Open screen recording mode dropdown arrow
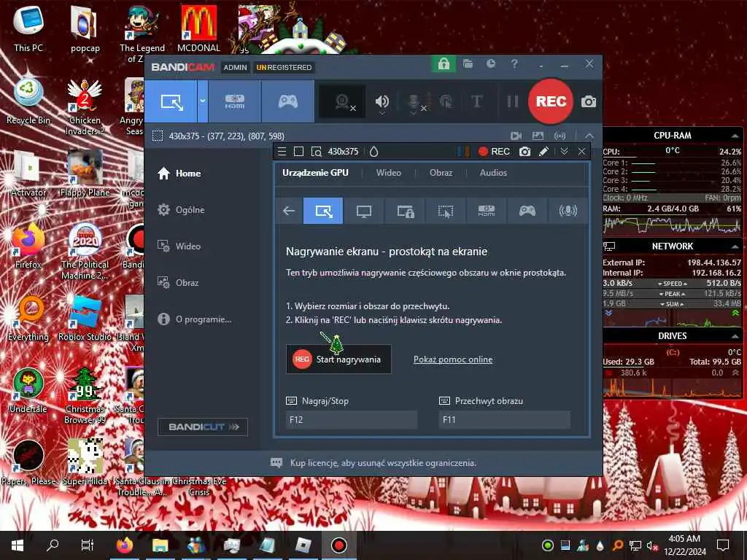The image size is (747, 560). [203, 101]
